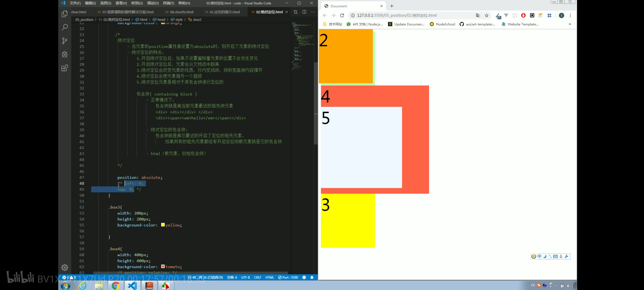Reload the page in Chrome

click(x=342, y=16)
